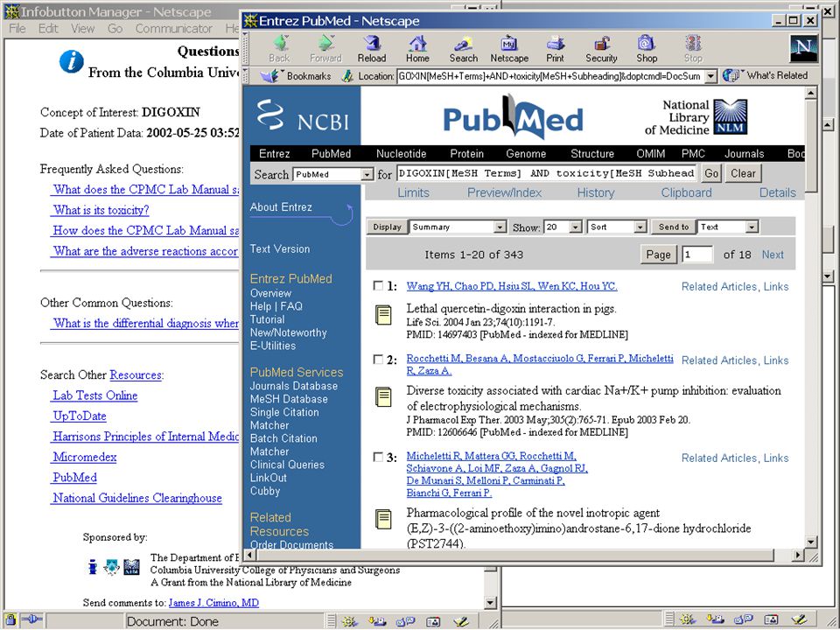Image resolution: width=840 pixels, height=630 pixels.
Task: Check the box for article 3
Action: (378, 457)
